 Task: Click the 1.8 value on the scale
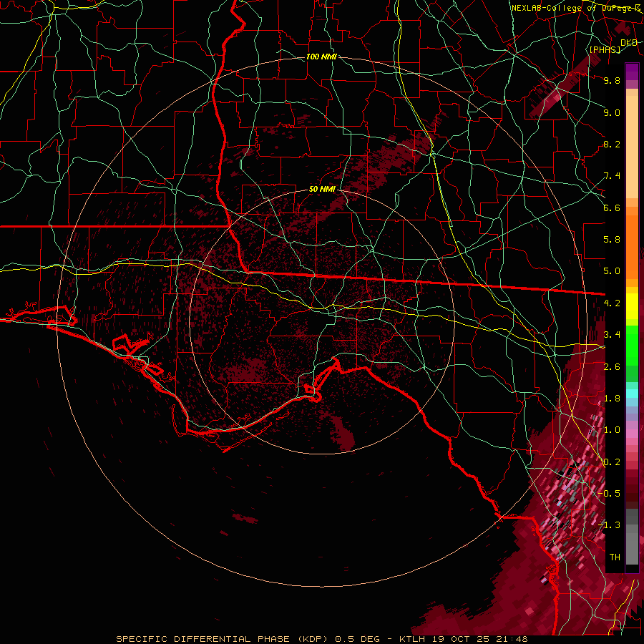coord(612,399)
